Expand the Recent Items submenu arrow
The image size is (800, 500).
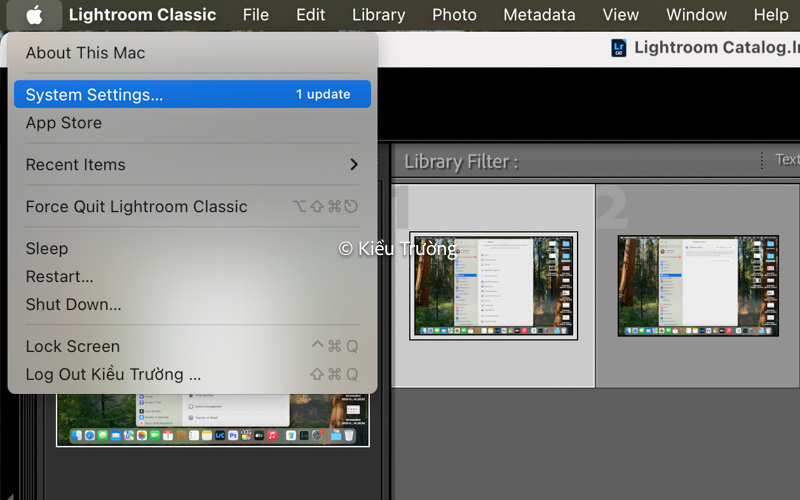tap(354, 164)
